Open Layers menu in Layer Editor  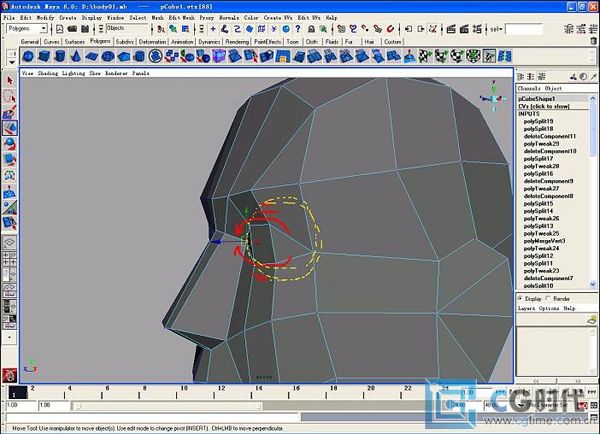click(527, 308)
